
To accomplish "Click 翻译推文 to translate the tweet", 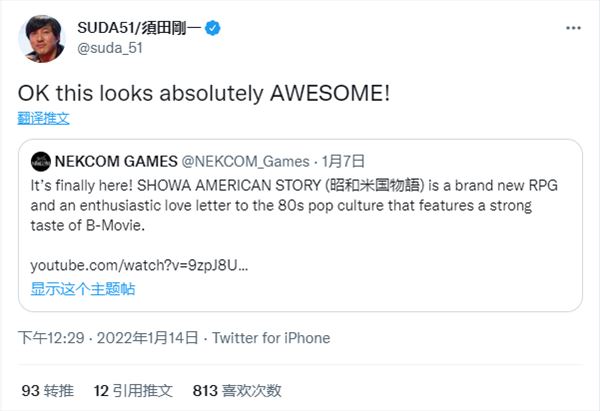I will 43,118.
